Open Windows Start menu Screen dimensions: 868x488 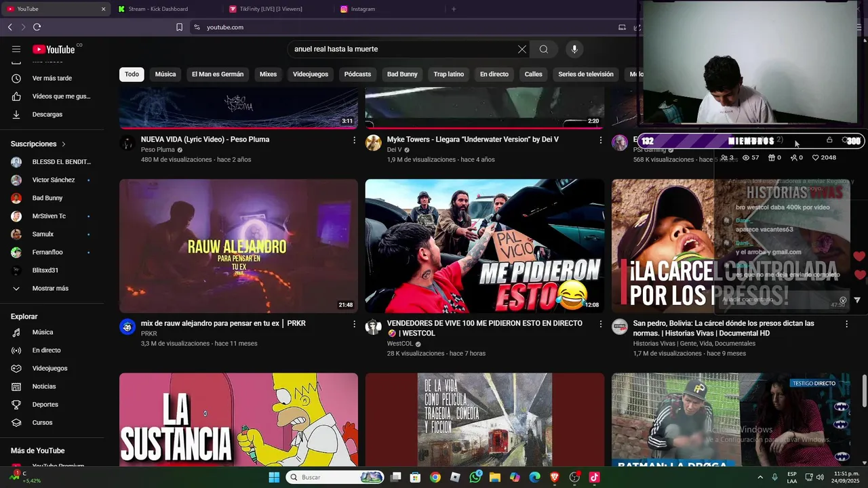click(x=274, y=477)
